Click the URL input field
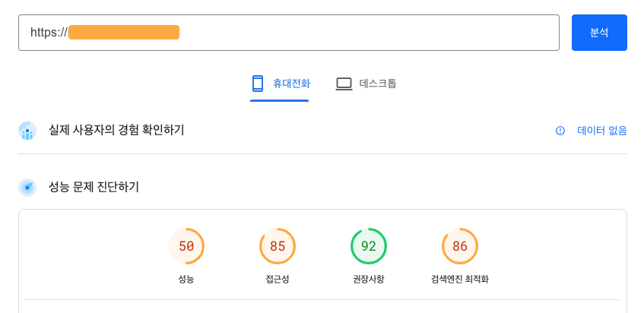 [289, 33]
